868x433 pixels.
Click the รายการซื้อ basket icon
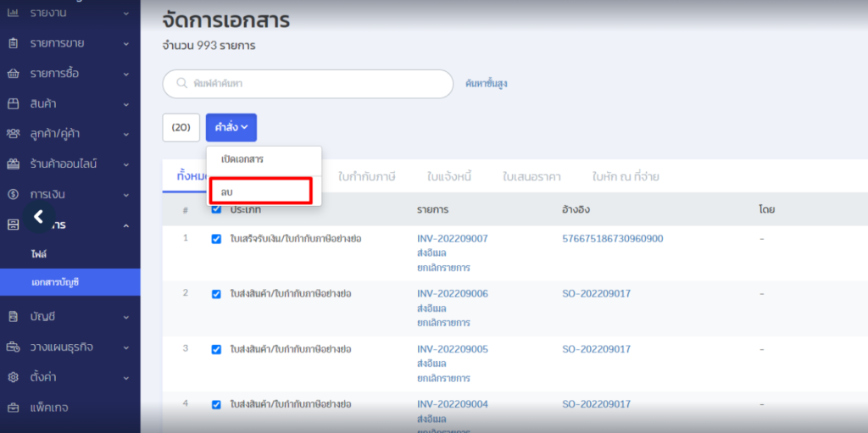coord(13,74)
